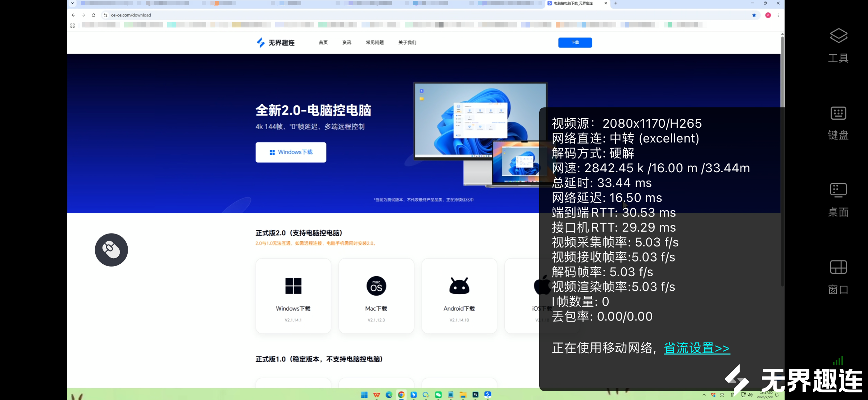
Task: Open a new browser tab
Action: coord(616,3)
